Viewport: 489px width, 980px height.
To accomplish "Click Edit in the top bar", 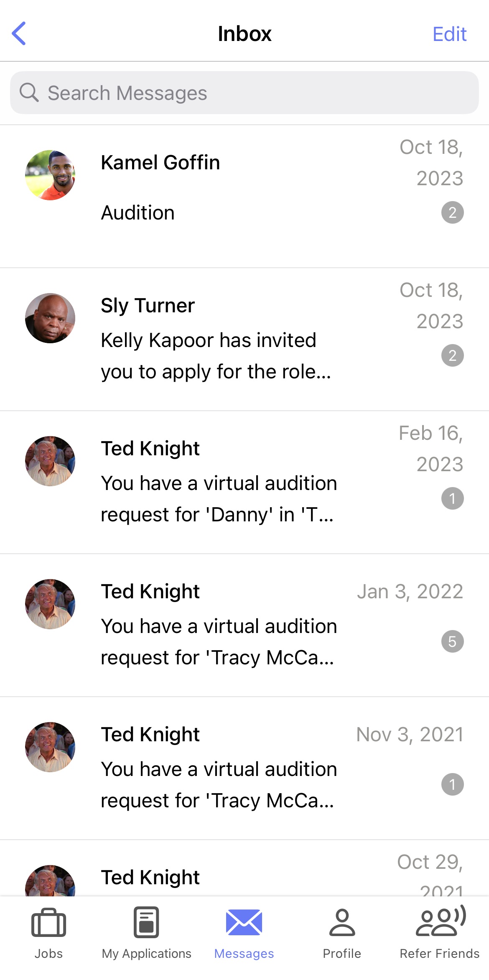I will click(449, 34).
